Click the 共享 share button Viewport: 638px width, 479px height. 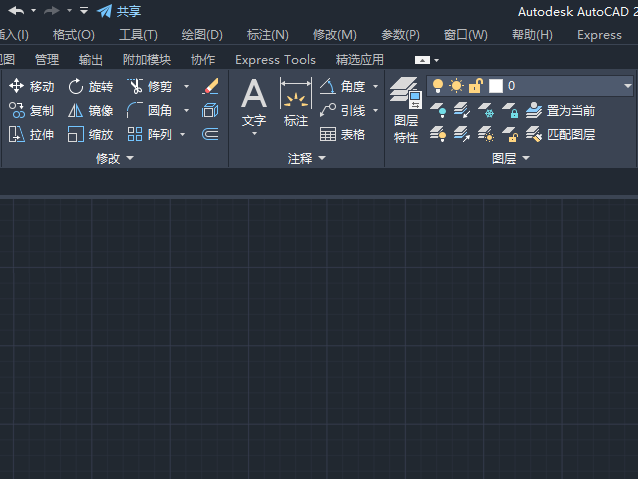coord(119,11)
